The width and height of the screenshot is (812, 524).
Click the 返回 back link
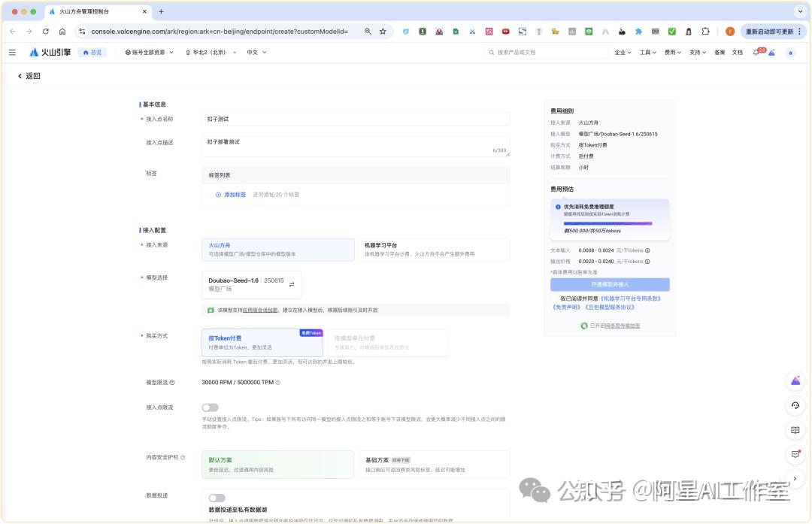tap(29, 76)
